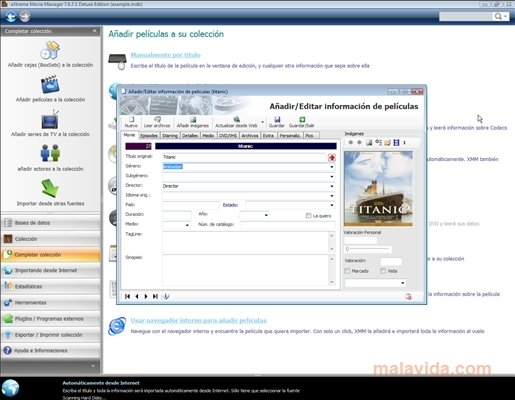Switch to the Episodes tab
The width and height of the screenshot is (515, 400).
click(149, 135)
